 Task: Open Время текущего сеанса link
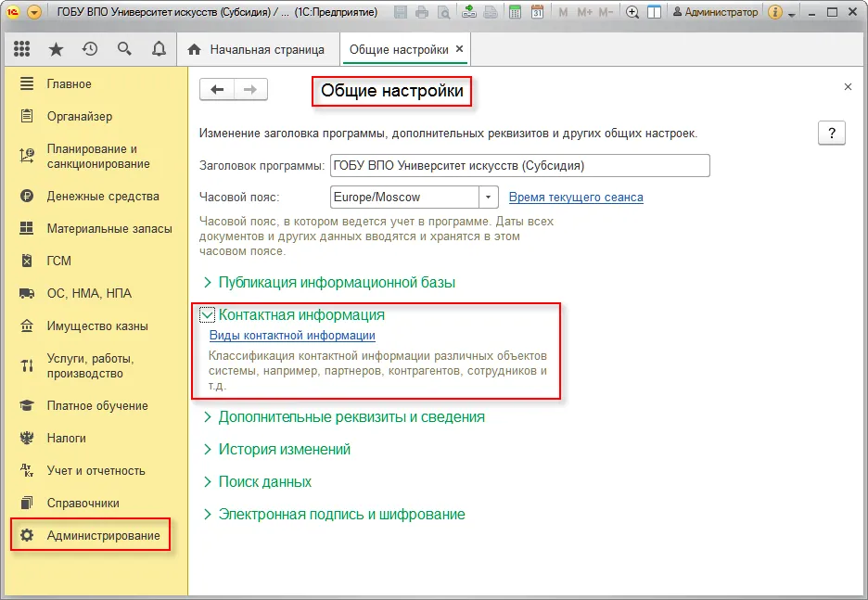[x=576, y=197]
